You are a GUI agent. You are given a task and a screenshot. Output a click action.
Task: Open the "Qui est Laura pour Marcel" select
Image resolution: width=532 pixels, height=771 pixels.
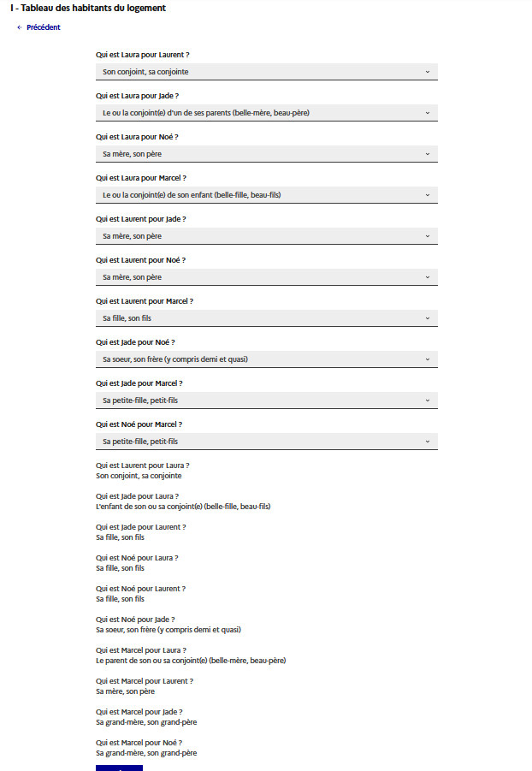266,195
